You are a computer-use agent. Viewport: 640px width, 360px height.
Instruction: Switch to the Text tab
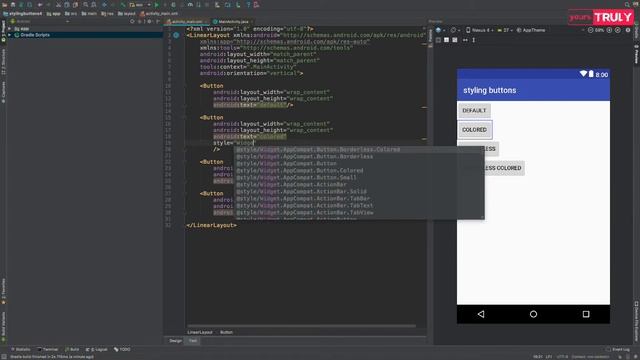pos(193,340)
